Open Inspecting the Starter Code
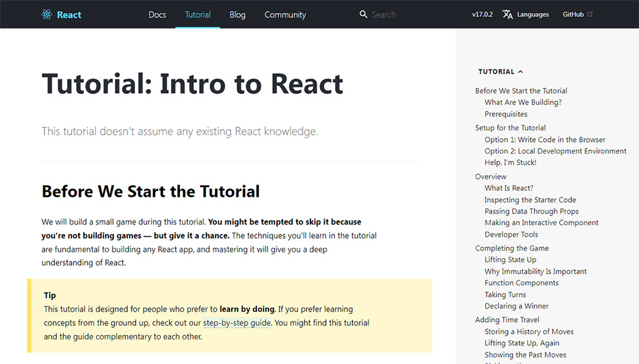 click(x=530, y=199)
